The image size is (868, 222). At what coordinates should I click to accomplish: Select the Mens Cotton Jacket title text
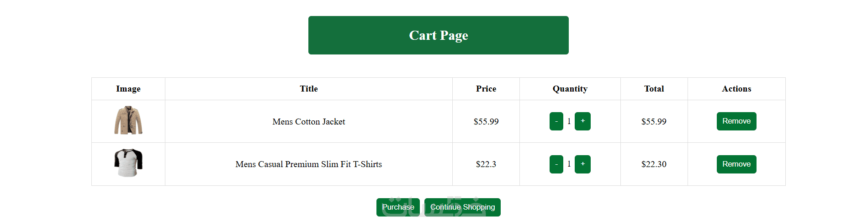308,122
